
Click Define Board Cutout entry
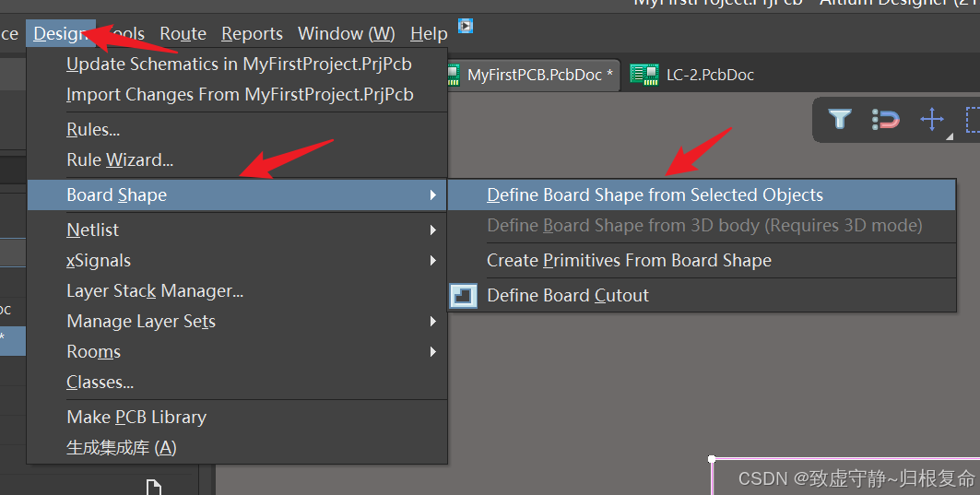coord(702,296)
